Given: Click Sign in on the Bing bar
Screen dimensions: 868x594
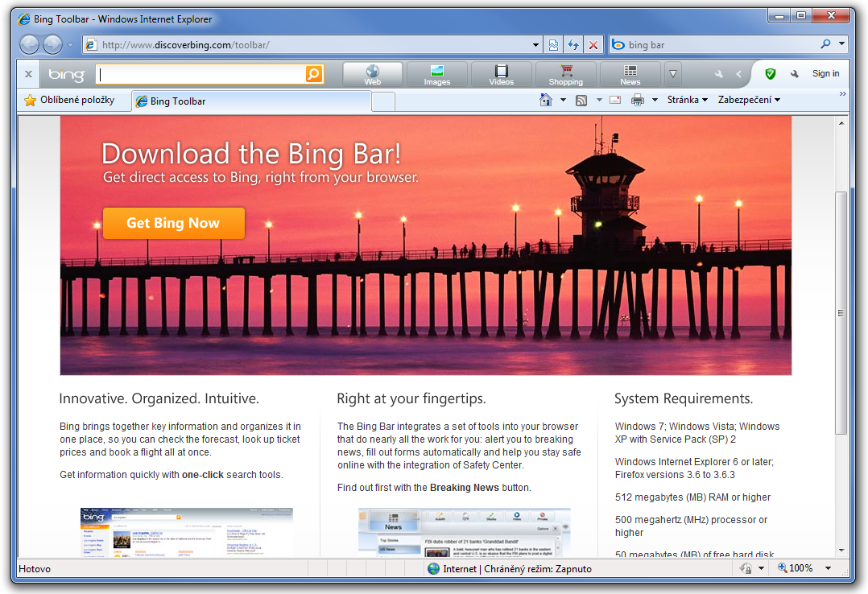Looking at the screenshot, I should pyautogui.click(x=825, y=73).
